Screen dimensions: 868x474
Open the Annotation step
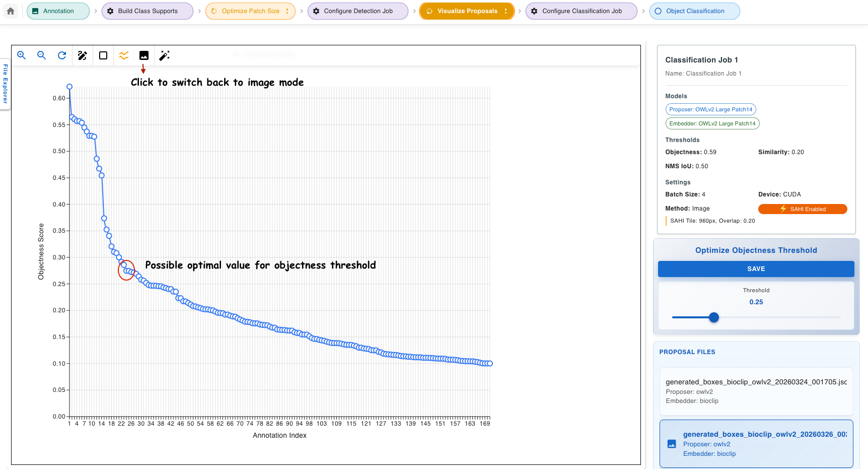coord(58,11)
